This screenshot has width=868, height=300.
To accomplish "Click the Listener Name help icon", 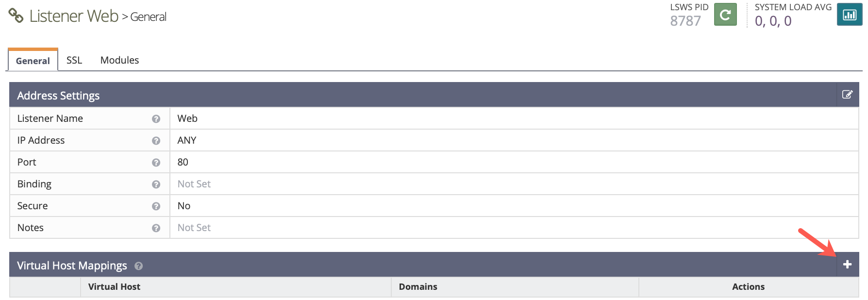I will tap(156, 119).
